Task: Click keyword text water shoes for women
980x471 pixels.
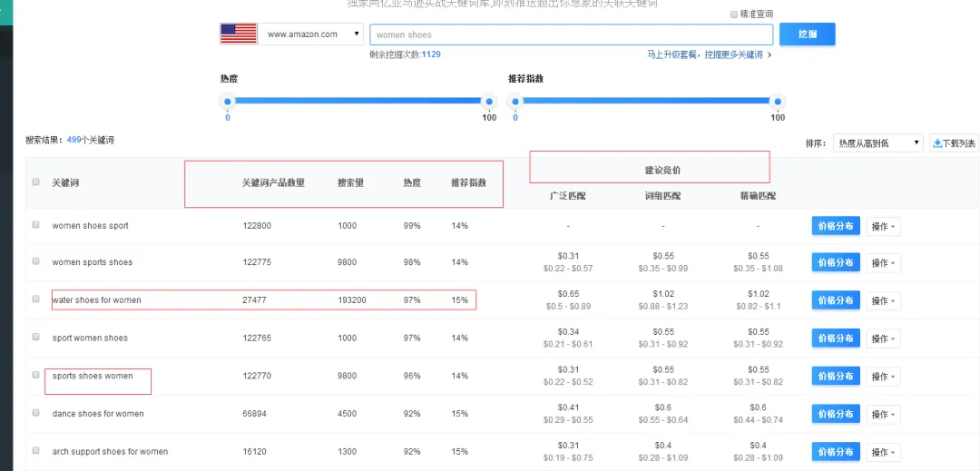Action: 97,299
